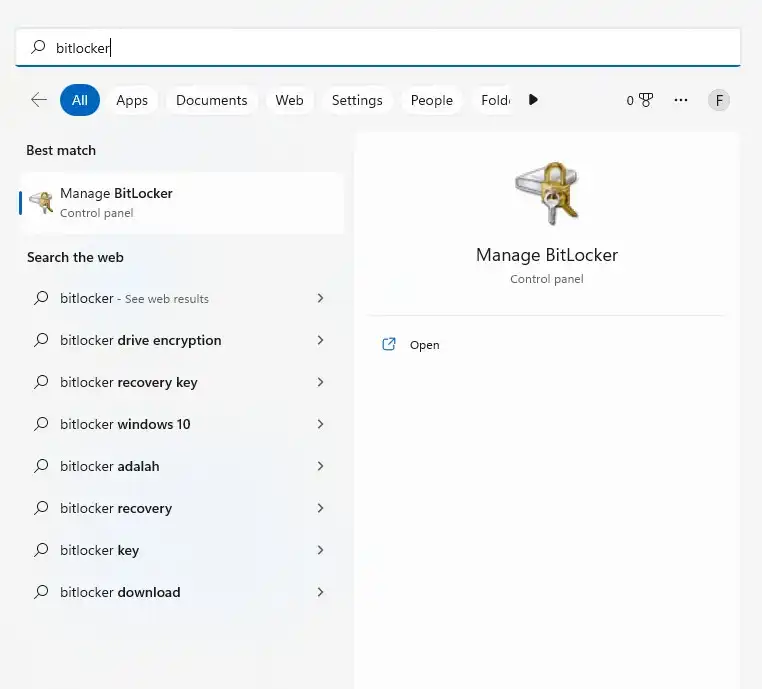Switch to the Documents filter tab

(211, 100)
